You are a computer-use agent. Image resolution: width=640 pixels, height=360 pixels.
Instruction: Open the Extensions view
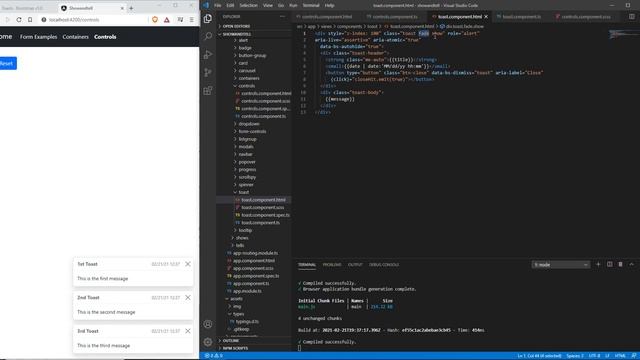(208, 91)
